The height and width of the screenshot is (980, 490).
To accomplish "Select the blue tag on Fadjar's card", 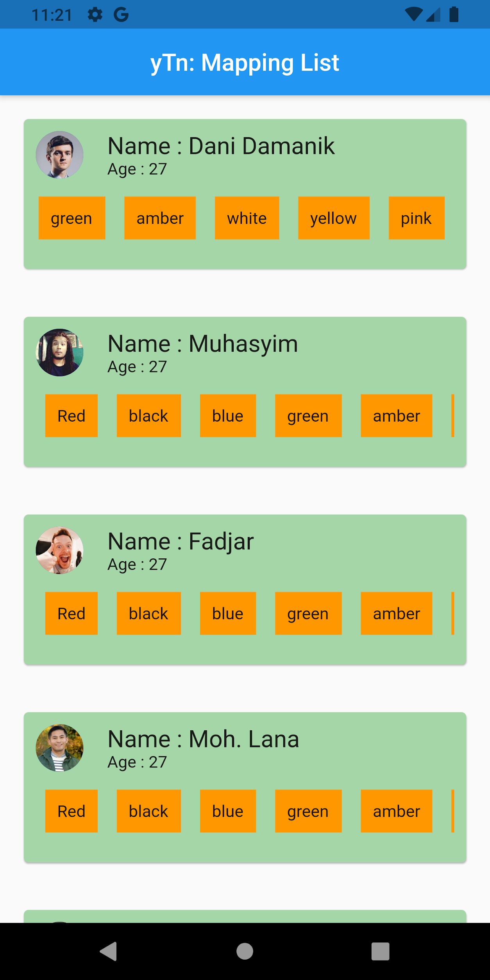I will [228, 613].
